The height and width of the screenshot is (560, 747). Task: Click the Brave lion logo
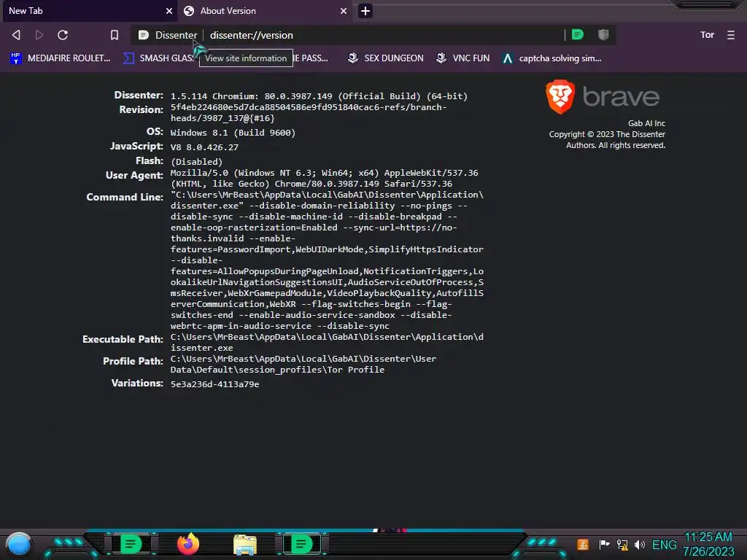click(x=560, y=97)
